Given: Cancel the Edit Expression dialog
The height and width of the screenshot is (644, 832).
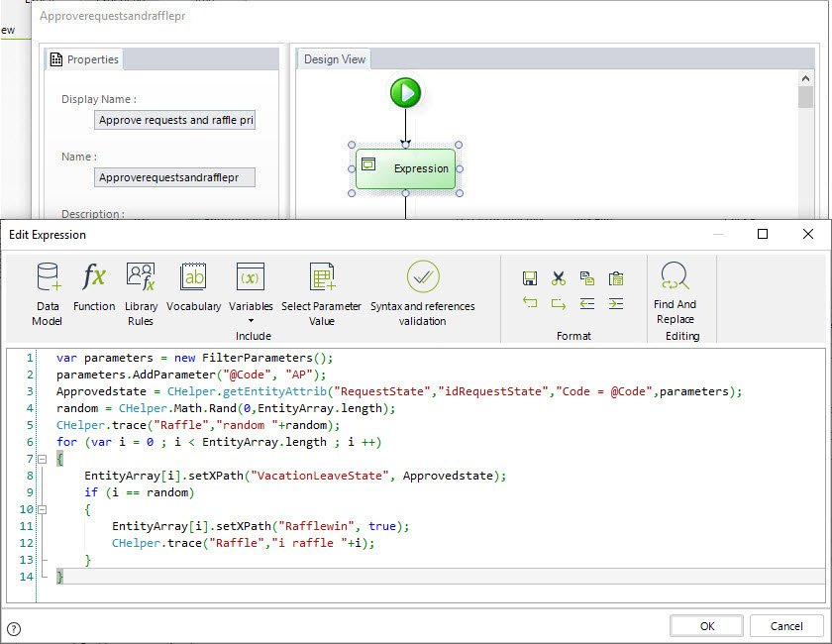Looking at the screenshot, I should [x=786, y=626].
